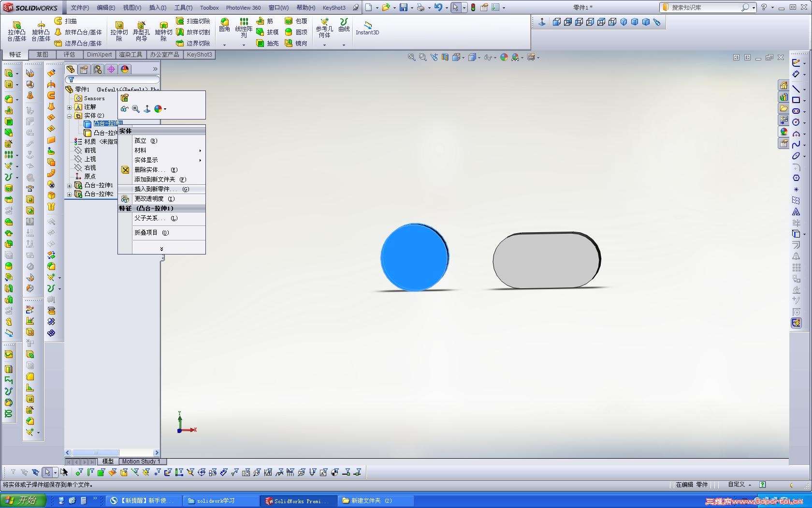
Task: Choose 孤立 from the context menu
Action: pyautogui.click(x=162, y=141)
